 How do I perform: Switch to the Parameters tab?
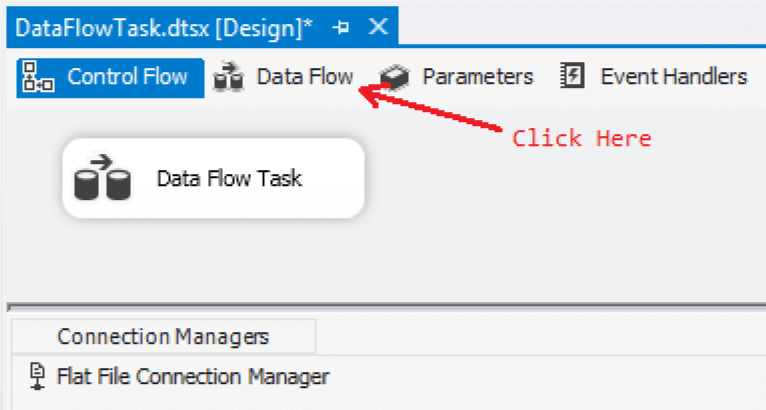point(477,76)
